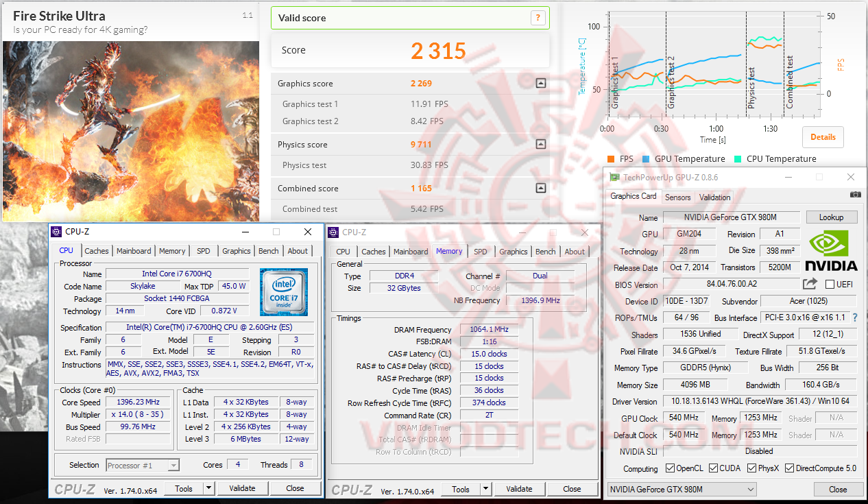Click the Bus Interface question mark icon
This screenshot has height=504, width=868.
pyautogui.click(x=855, y=317)
